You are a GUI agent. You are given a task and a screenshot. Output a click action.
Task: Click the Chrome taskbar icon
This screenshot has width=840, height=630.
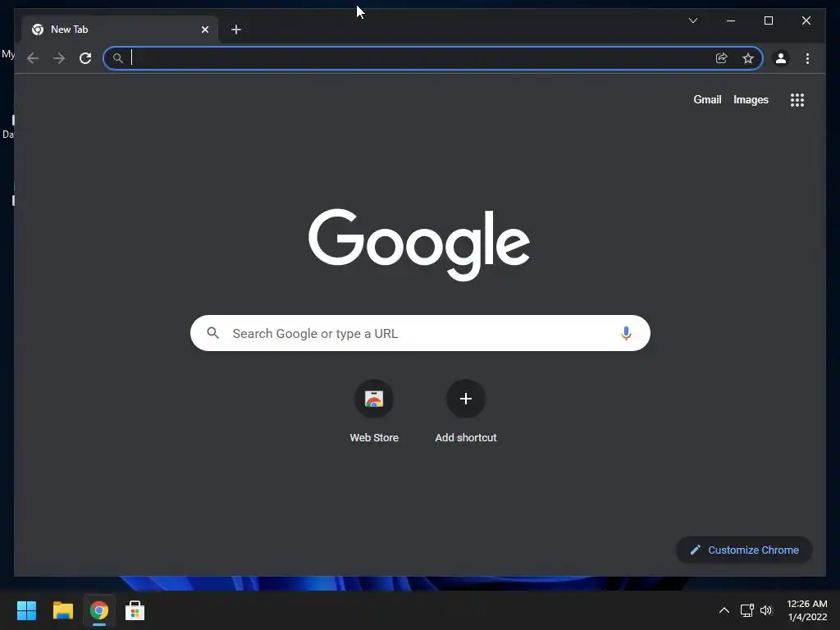99,610
